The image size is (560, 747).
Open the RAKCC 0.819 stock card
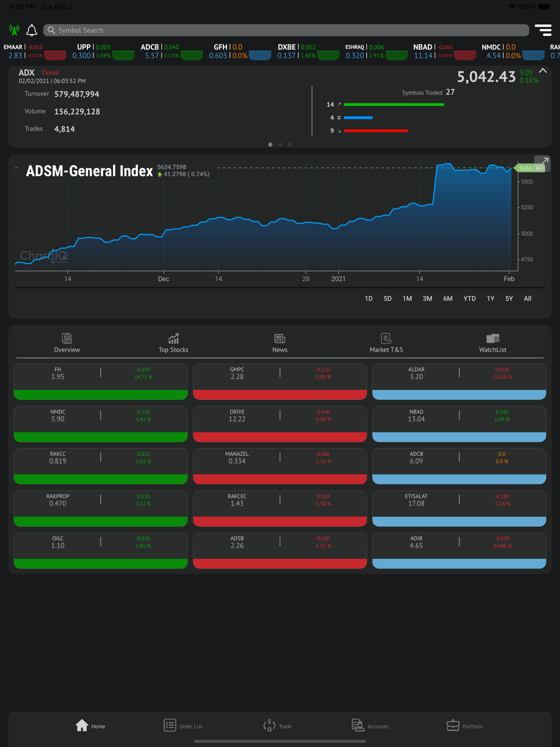101,466
